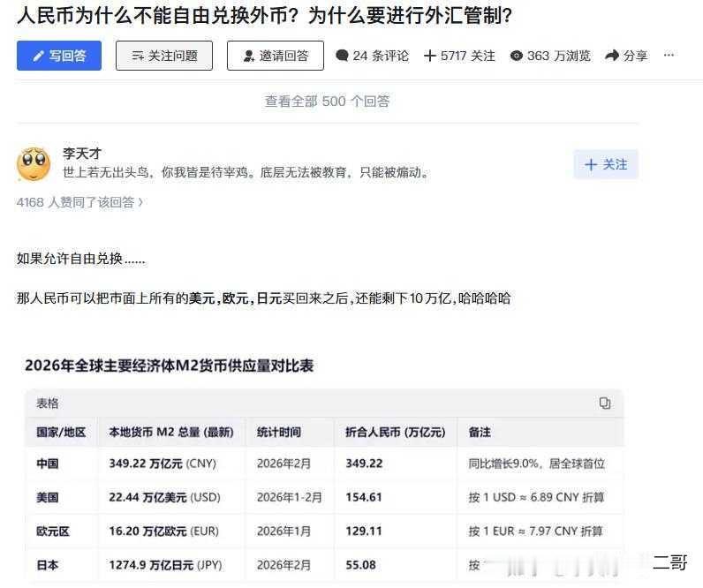Select header cell 折合人民币 (万亿元)

click(396, 432)
